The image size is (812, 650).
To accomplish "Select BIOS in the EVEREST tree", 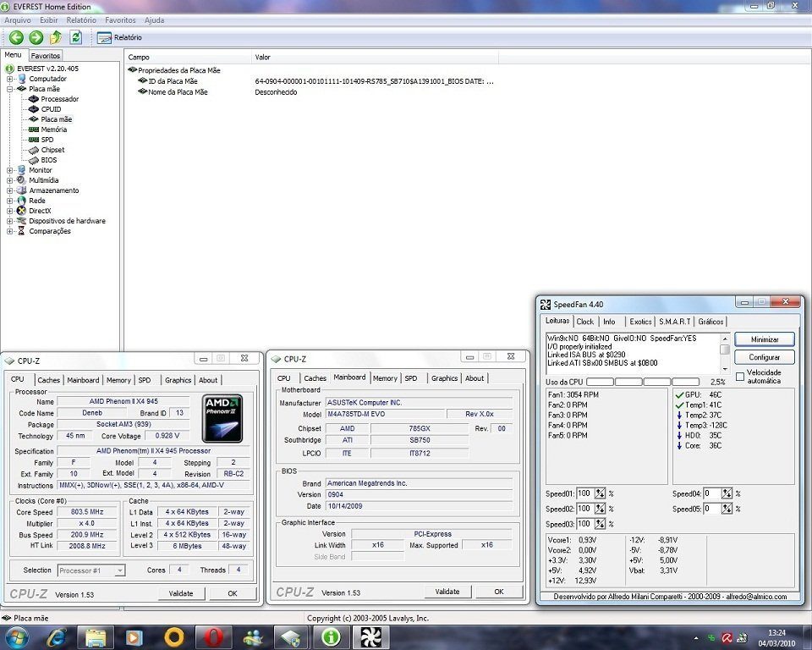I will click(49, 160).
